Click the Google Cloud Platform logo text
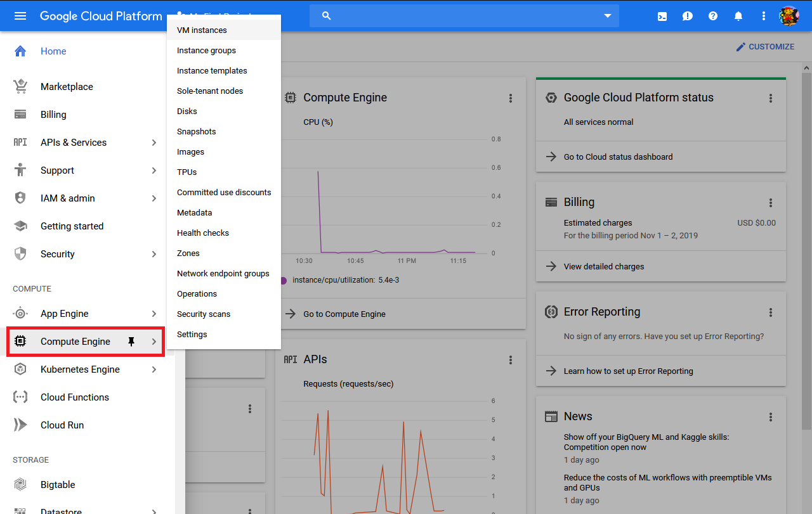 (101, 16)
